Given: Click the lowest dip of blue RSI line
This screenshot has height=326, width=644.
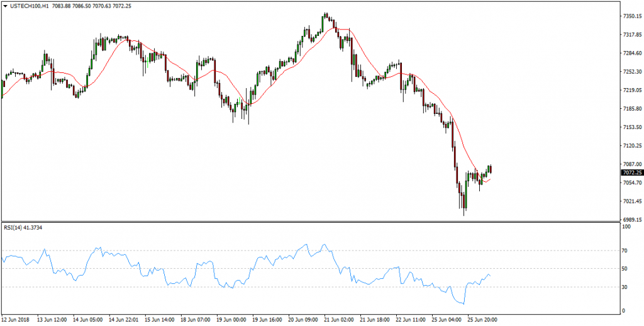Looking at the screenshot, I should pyautogui.click(x=464, y=304).
